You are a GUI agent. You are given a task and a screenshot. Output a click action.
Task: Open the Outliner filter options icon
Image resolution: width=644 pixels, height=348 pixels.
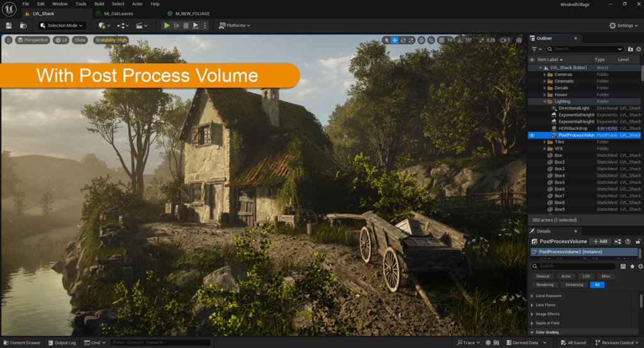[536, 49]
